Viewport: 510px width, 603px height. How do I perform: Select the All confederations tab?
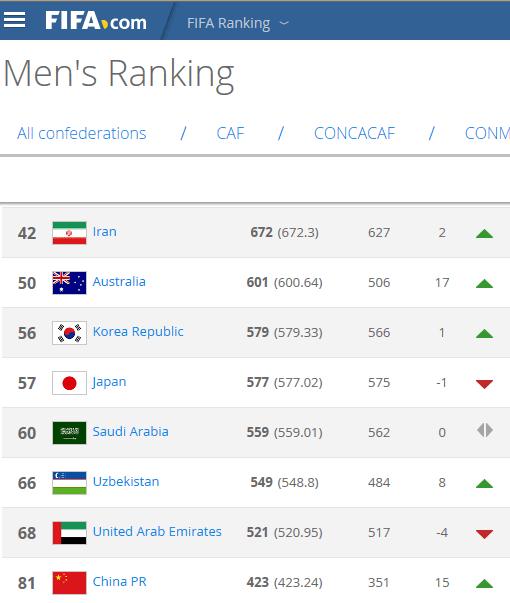pos(82,133)
